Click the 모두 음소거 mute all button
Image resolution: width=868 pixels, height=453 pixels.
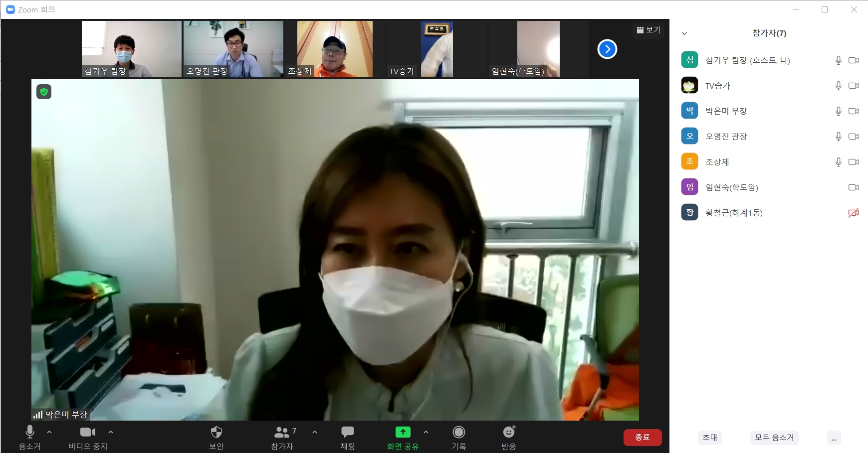774,438
